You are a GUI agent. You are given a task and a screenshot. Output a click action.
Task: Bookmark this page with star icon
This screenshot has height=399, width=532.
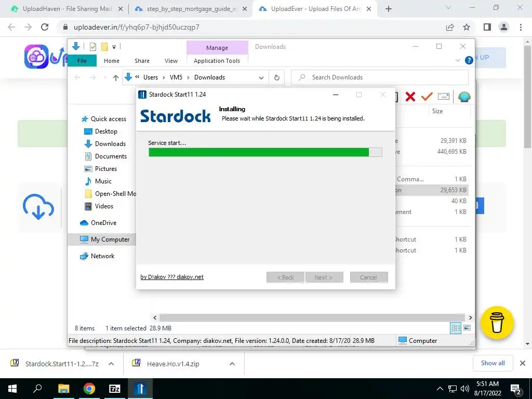467,27
